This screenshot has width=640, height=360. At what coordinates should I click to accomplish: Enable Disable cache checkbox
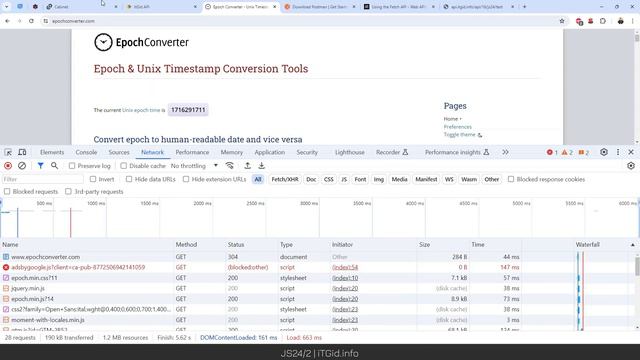coord(124,166)
